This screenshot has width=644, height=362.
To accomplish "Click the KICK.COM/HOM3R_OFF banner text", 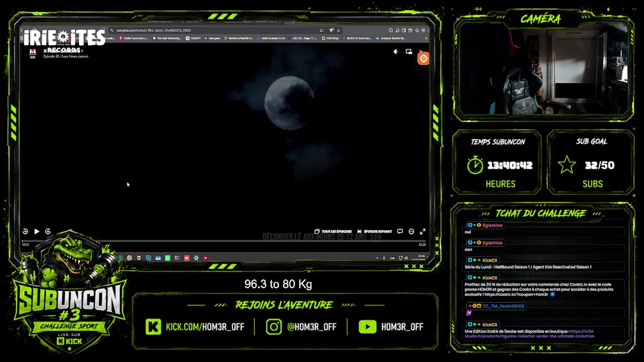I will pyautogui.click(x=205, y=327).
